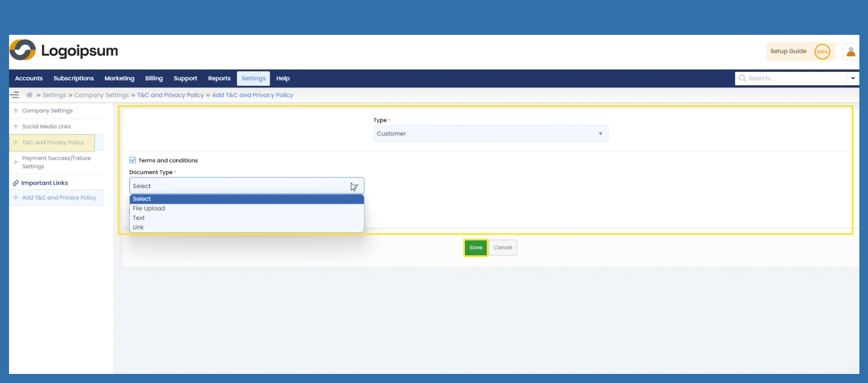Image resolution: width=868 pixels, height=383 pixels.
Task: Uncheck the Terms and conditions checkbox
Action: [133, 160]
